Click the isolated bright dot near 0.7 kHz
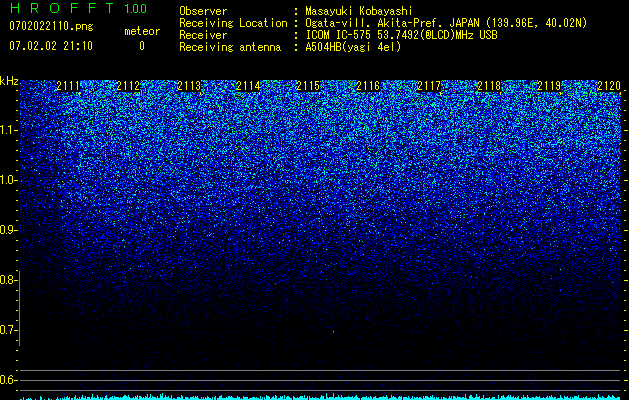Image resolution: width=629 pixels, height=400 pixels. click(x=333, y=331)
